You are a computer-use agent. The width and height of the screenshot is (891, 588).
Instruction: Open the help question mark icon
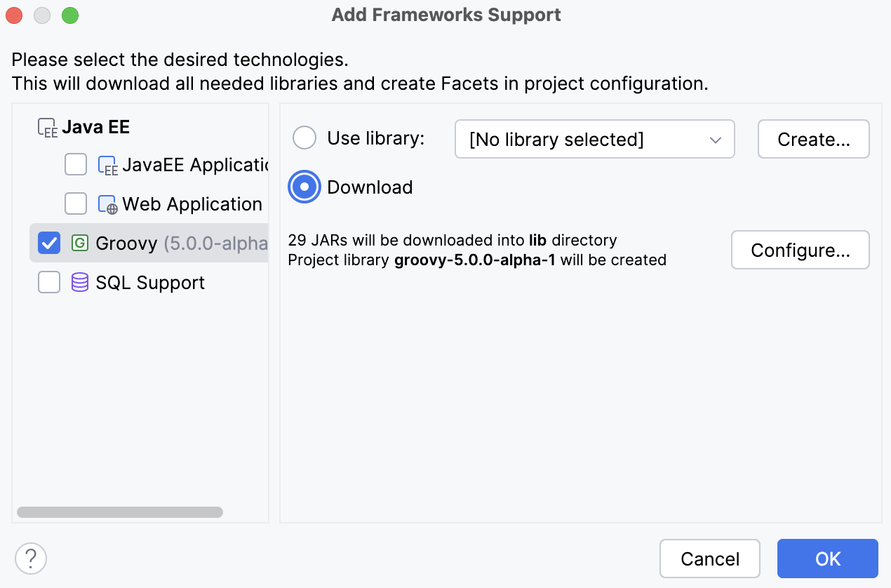pos(30,558)
